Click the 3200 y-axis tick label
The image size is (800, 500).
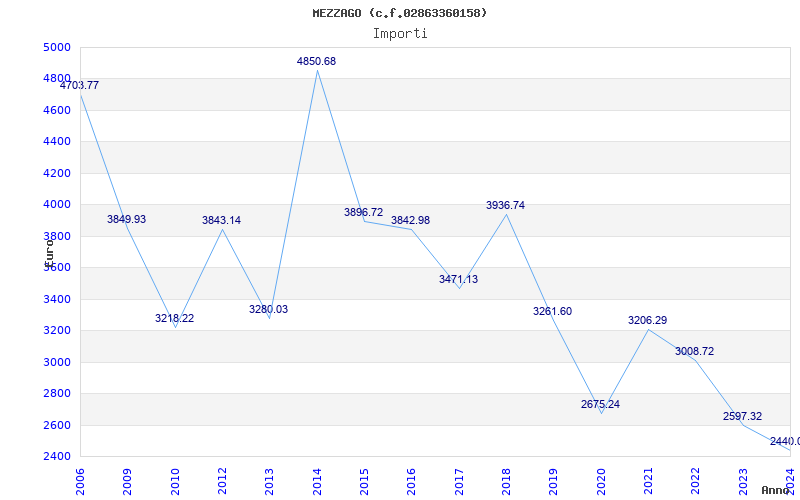pyautogui.click(x=57, y=331)
